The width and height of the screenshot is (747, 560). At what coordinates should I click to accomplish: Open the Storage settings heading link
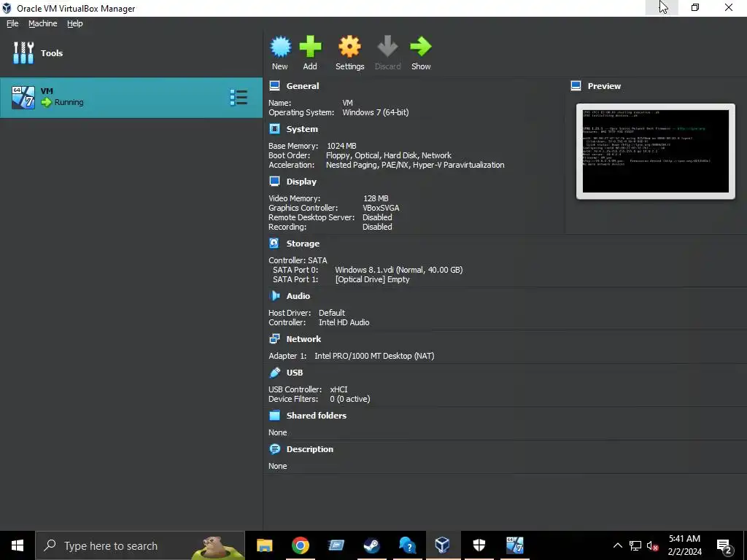(303, 244)
